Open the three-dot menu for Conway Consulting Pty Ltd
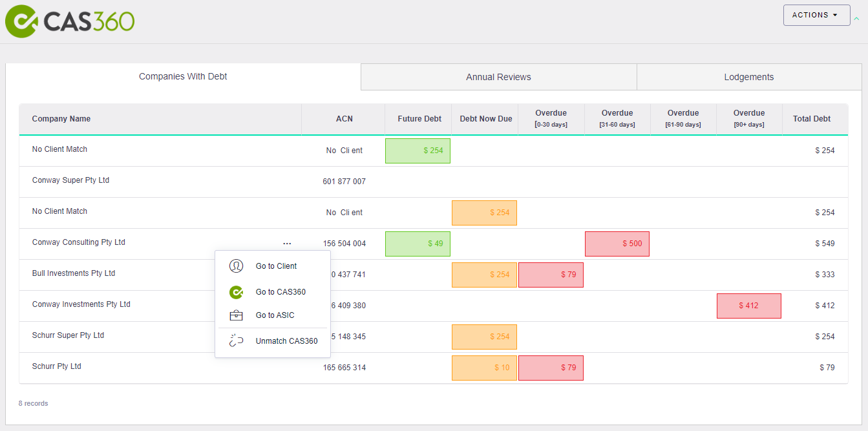 (287, 244)
